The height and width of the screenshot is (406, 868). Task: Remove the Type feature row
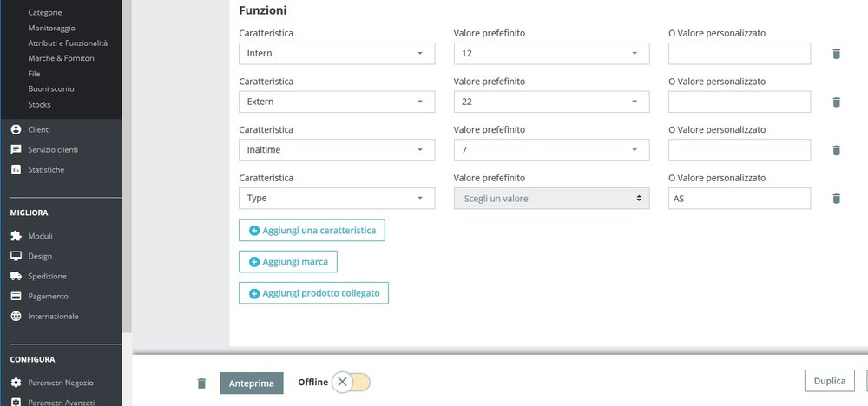[836, 199]
